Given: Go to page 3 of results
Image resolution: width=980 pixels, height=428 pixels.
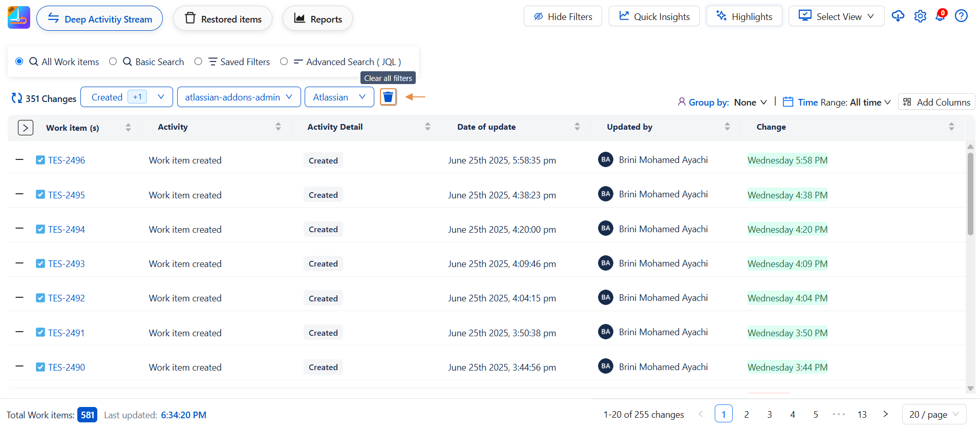Looking at the screenshot, I should pyautogui.click(x=769, y=414).
